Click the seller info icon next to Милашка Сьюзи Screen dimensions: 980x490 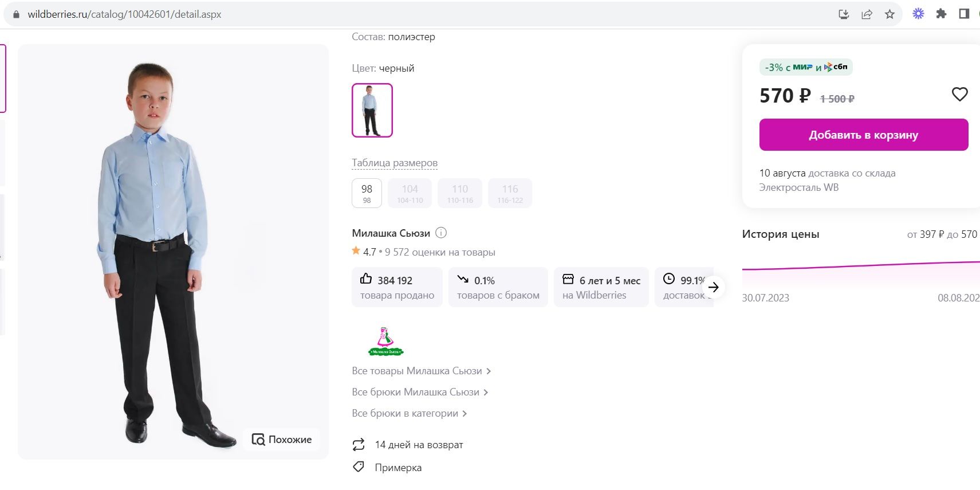point(441,233)
